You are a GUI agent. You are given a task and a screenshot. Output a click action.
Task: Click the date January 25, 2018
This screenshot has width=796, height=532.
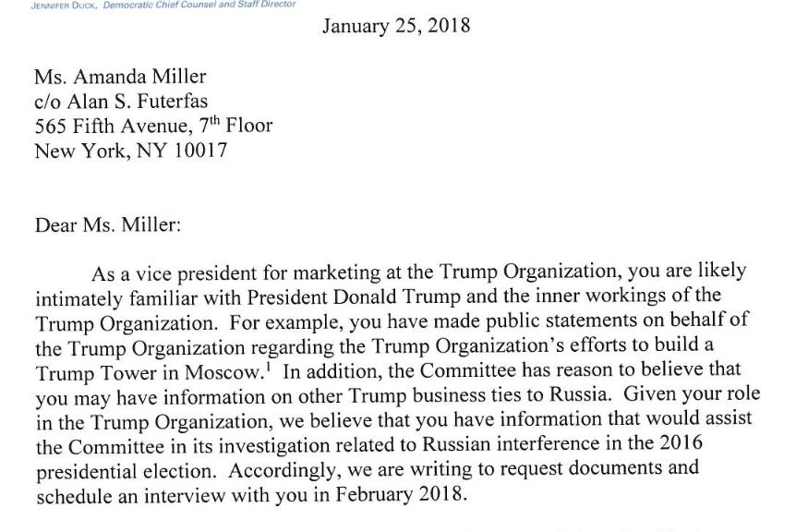[x=396, y=26]
